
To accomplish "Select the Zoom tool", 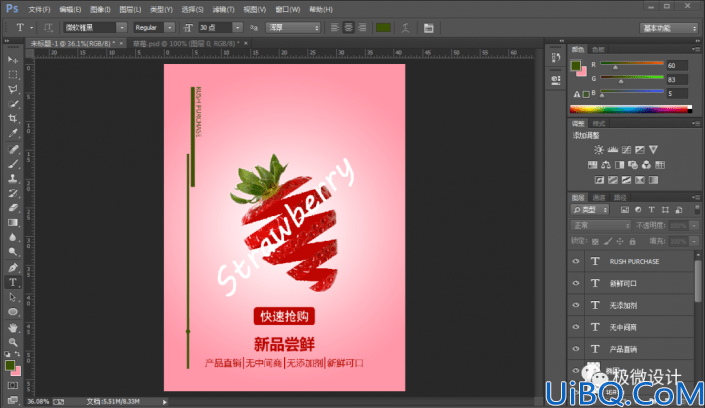I will (x=13, y=342).
